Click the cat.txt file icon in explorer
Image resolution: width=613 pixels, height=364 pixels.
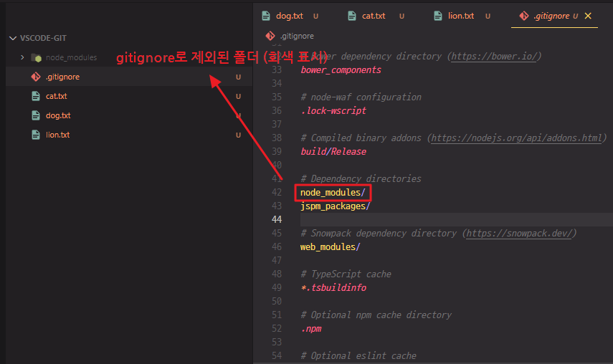tap(36, 96)
